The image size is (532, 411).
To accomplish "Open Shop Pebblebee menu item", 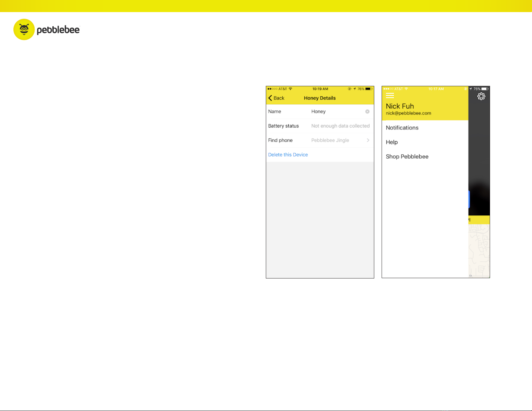I will point(407,157).
